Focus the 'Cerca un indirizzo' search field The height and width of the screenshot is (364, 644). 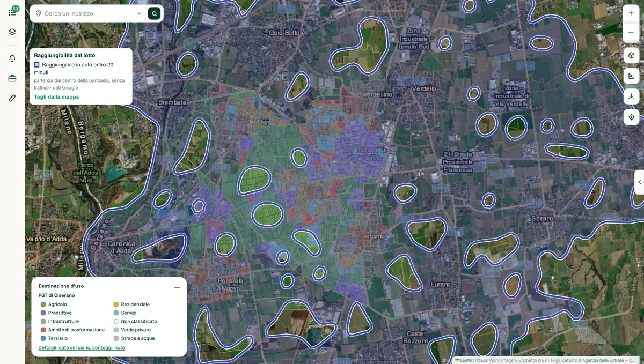click(88, 13)
